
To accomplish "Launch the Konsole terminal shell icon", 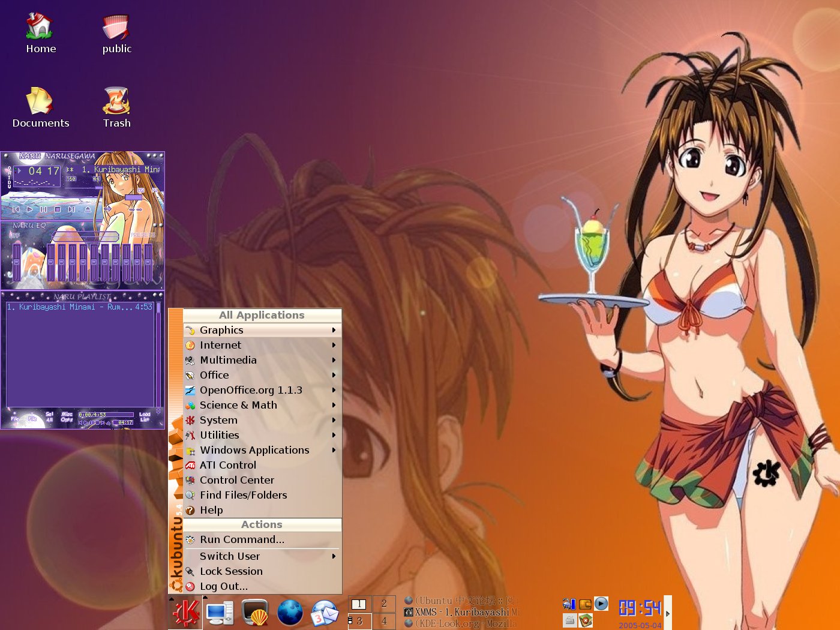I will (255, 613).
